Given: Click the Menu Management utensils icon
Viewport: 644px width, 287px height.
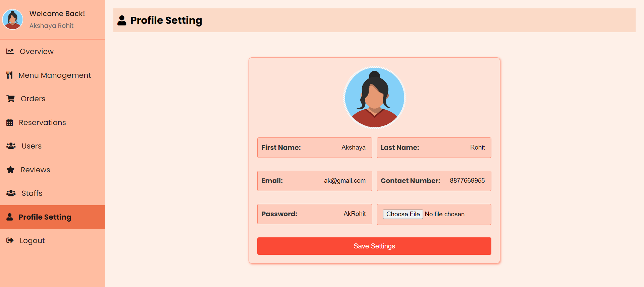Looking at the screenshot, I should point(10,75).
